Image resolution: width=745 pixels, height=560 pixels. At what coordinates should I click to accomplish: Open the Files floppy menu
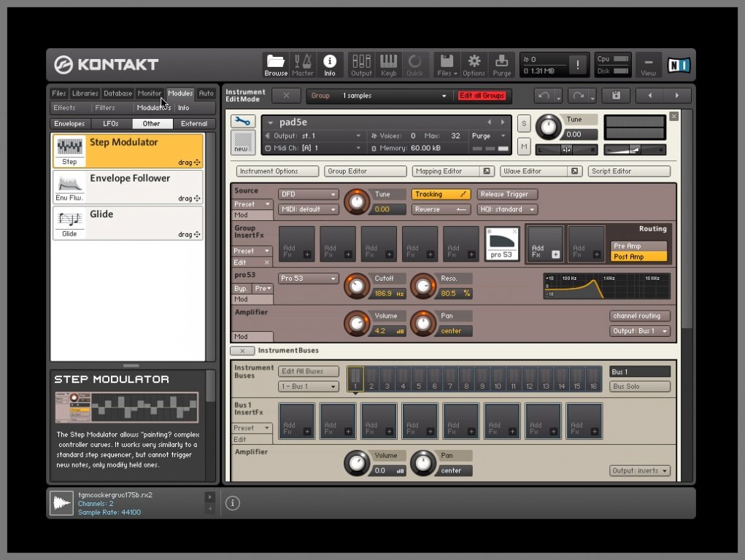pyautogui.click(x=447, y=65)
